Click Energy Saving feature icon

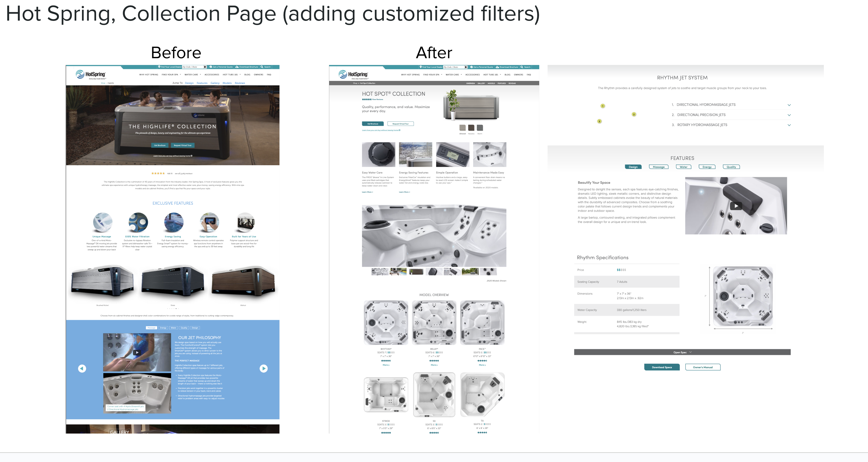(174, 222)
